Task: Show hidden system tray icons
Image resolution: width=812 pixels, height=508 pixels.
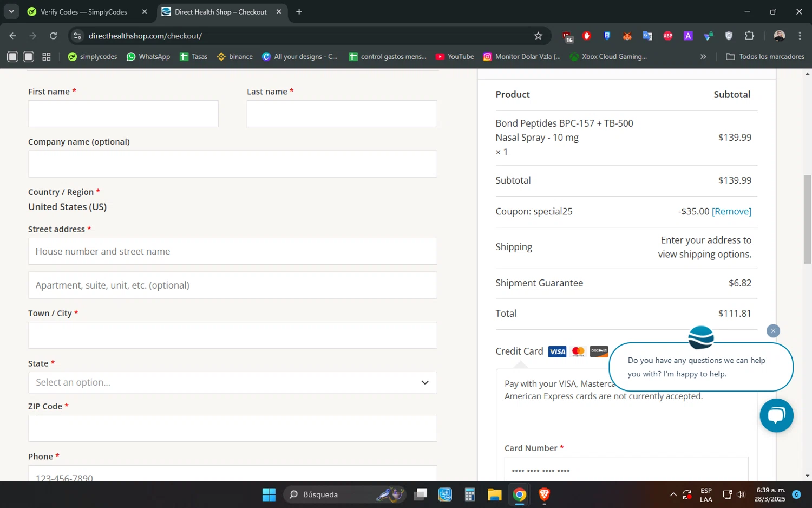Action: point(673,494)
